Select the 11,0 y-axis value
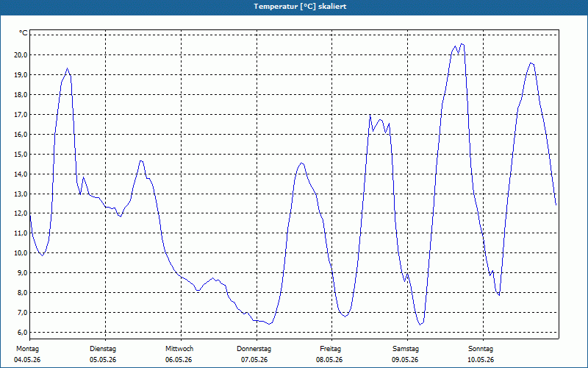The height and width of the screenshot is (368, 588). tap(21, 233)
